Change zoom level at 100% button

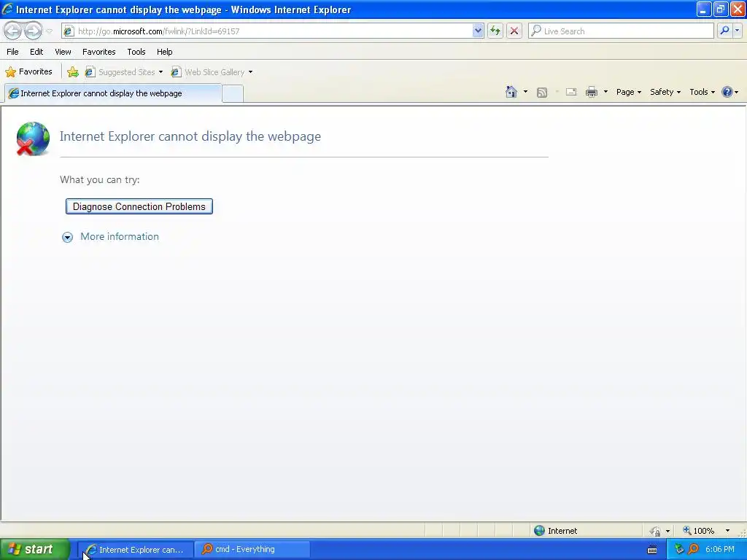pos(698,531)
